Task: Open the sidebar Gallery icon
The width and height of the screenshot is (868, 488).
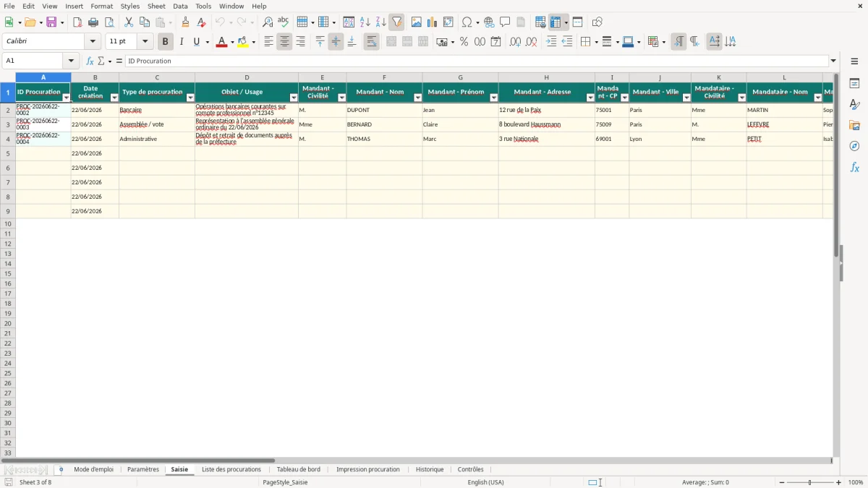Action: [854, 125]
